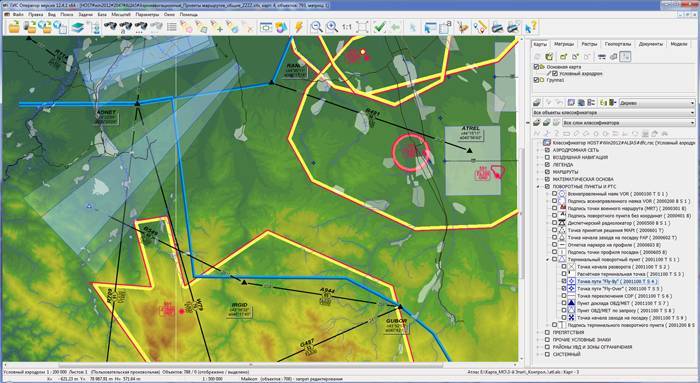Switch to the Растры tab
This screenshot has width=700, height=383.
[x=589, y=44]
